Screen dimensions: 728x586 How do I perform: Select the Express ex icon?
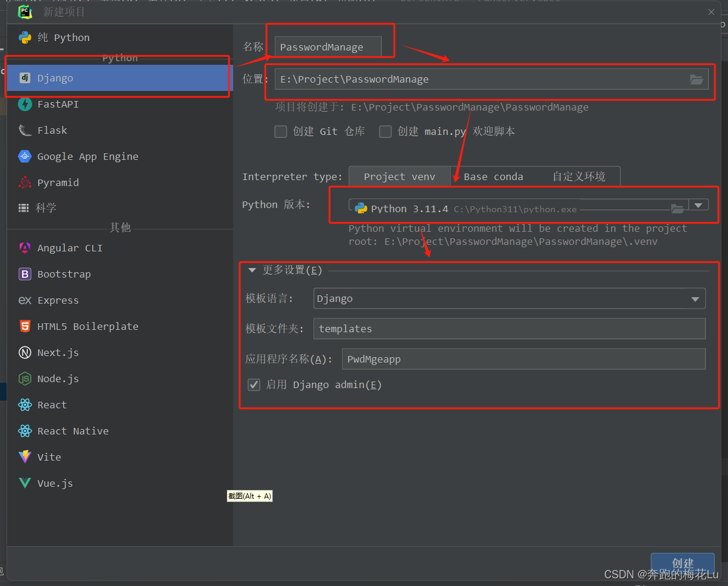tap(25, 300)
